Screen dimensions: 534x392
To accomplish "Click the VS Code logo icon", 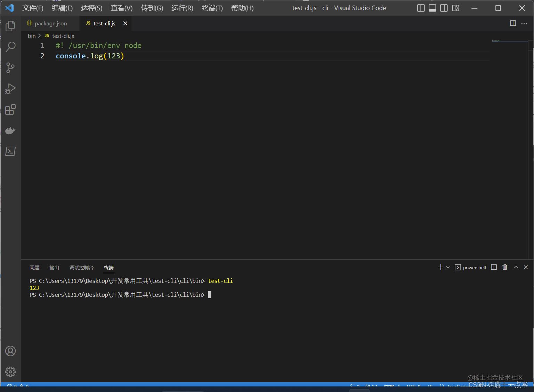I will pyautogui.click(x=10, y=8).
